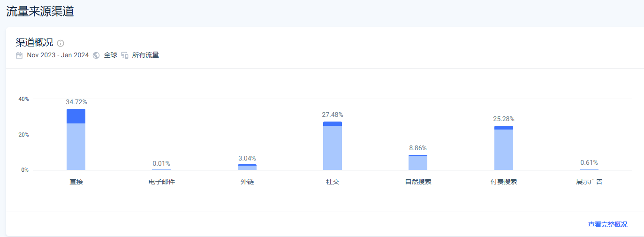Click the info icon beside 渠道概况
Screen dimensions: 644x237
coord(61,43)
